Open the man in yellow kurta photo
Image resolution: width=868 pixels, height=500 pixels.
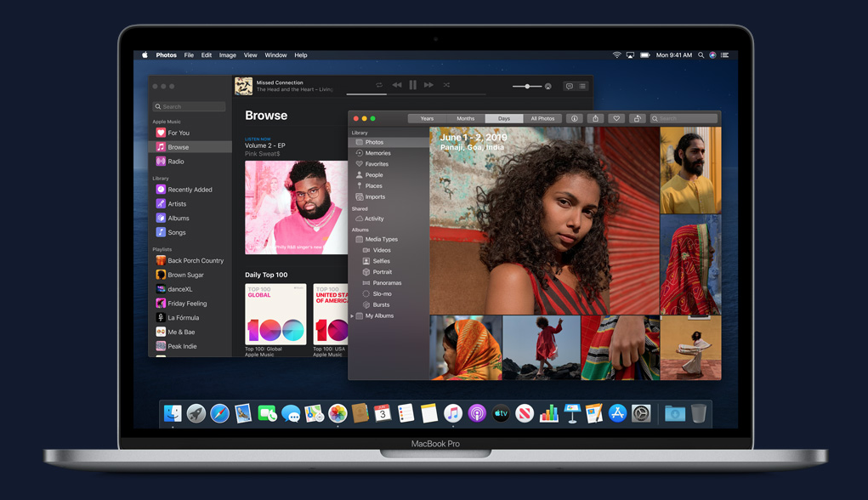(691, 170)
